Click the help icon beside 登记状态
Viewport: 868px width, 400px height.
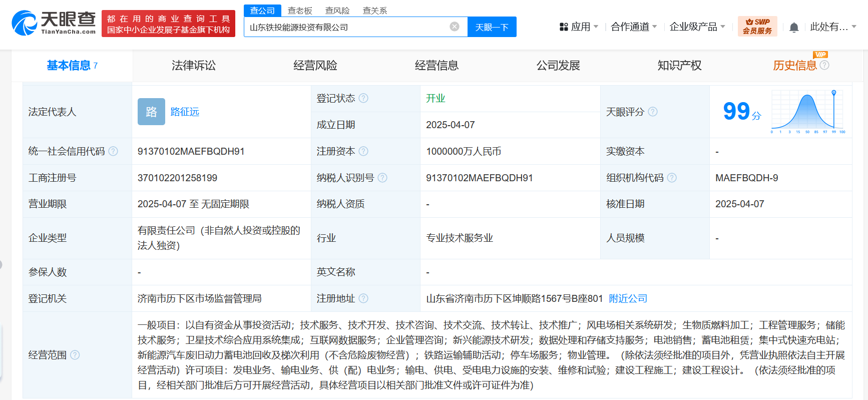tap(363, 98)
